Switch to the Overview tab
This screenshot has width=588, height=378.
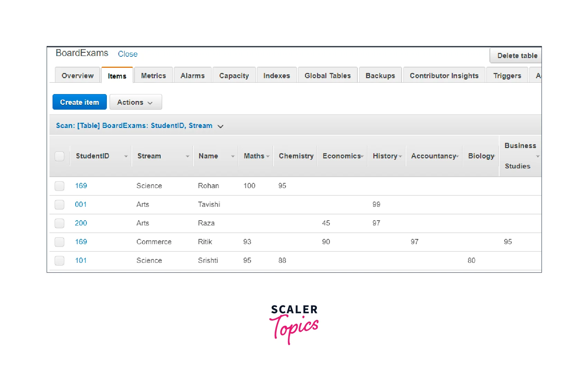click(x=77, y=76)
